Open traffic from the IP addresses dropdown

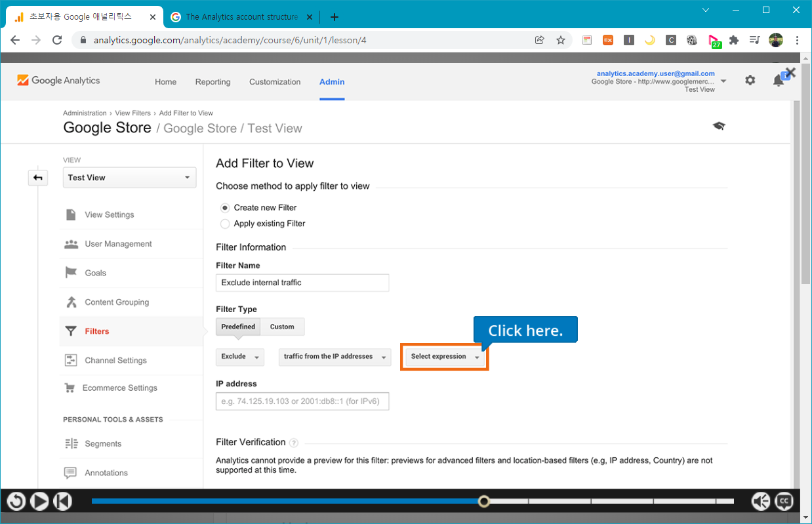coord(335,357)
